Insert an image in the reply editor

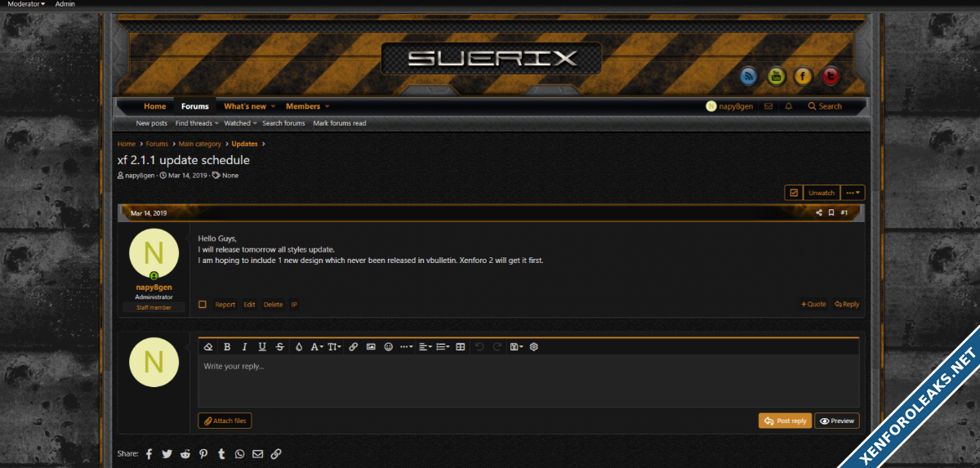tap(371, 347)
